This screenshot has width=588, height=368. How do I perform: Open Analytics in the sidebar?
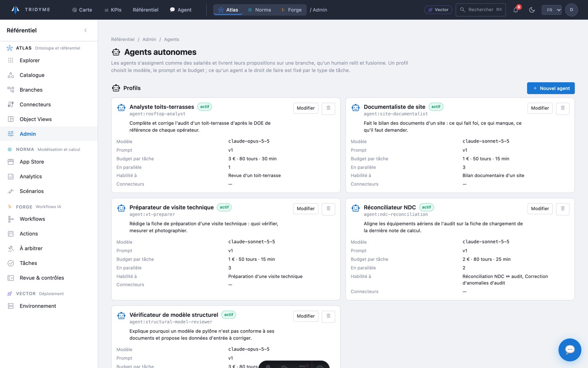point(49,176)
